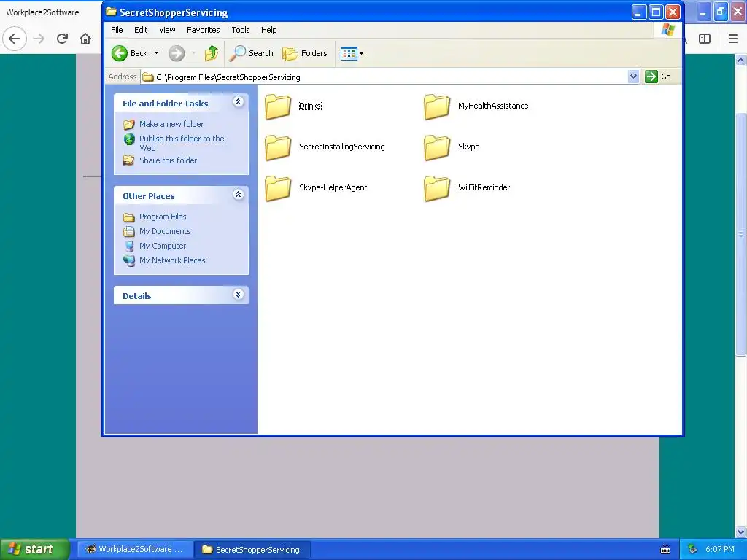Click the browser back arrow button
Viewport: 747px width, 560px height.
coord(15,39)
